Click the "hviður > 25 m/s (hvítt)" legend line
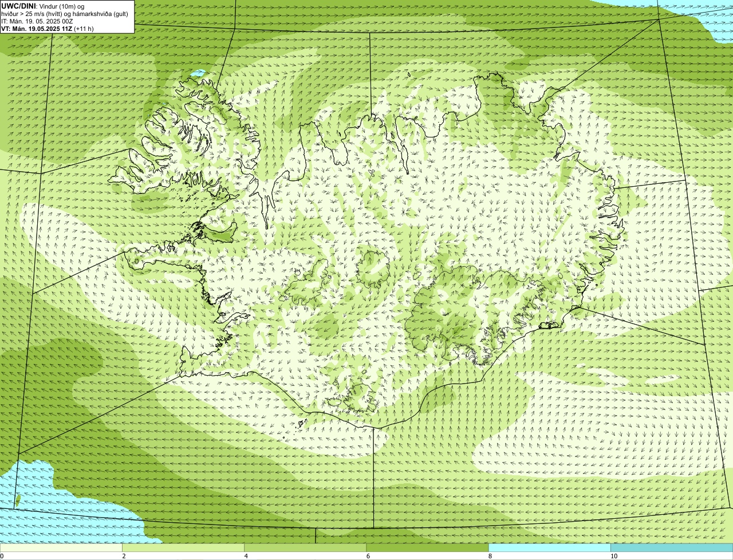The width and height of the screenshot is (733, 560). (65, 14)
